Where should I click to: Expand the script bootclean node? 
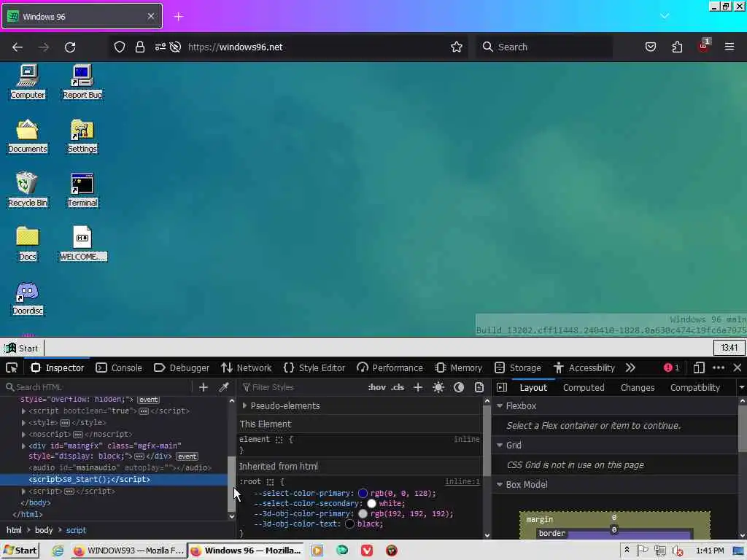click(23, 411)
